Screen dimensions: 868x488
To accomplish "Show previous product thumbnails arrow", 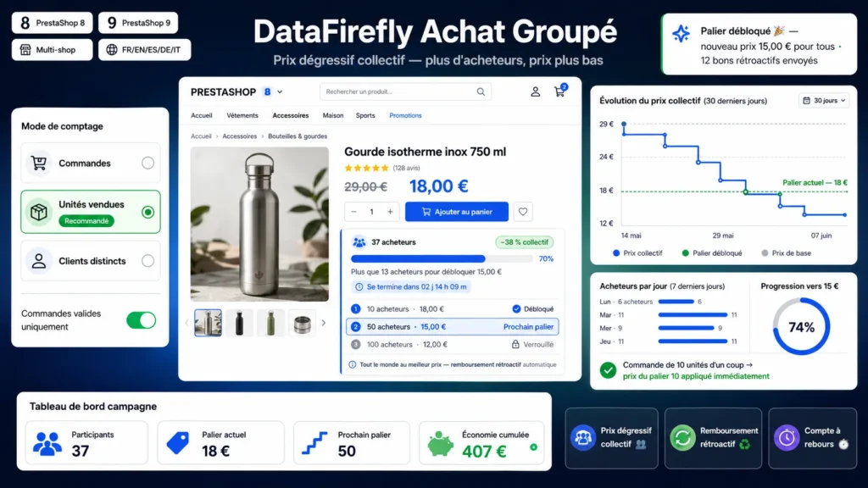I will [186, 323].
